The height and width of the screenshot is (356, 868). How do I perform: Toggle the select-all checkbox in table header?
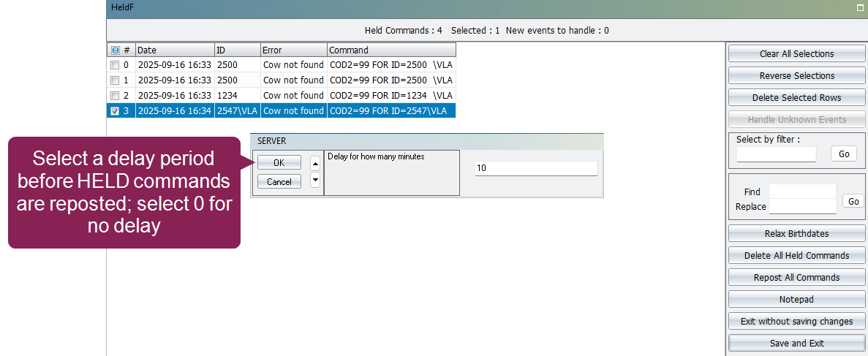pos(115,50)
